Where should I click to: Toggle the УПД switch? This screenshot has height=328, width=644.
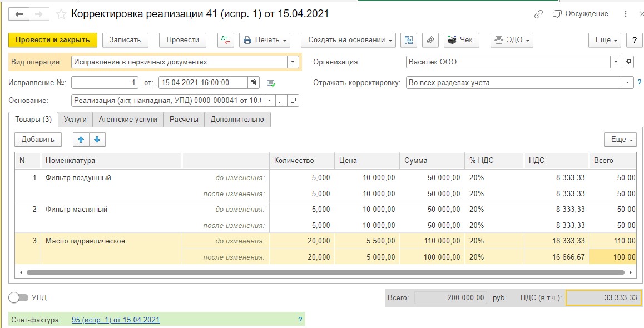point(18,297)
